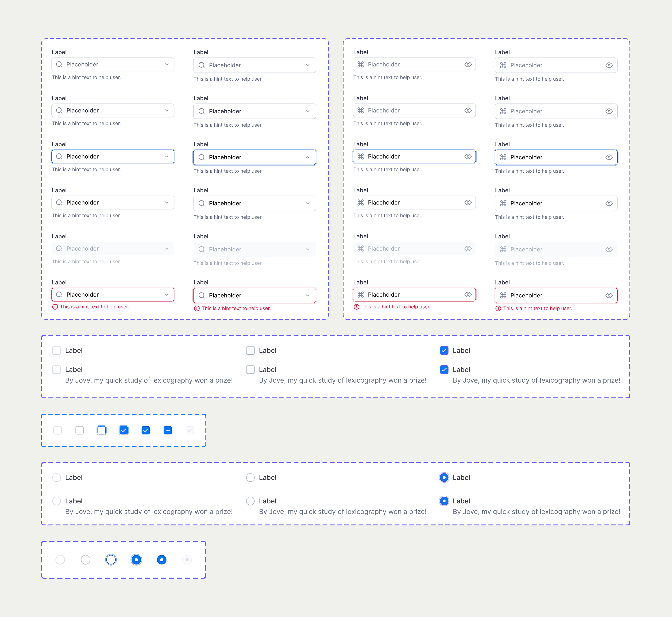Open chevron of top-row right-column search dropdown
The width and height of the screenshot is (672, 617).
coord(307,65)
